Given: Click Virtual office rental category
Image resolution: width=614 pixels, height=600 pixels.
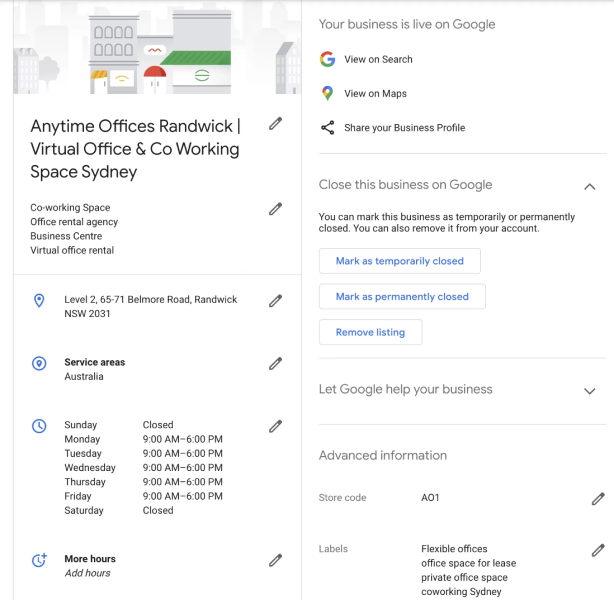Looking at the screenshot, I should (x=72, y=250).
